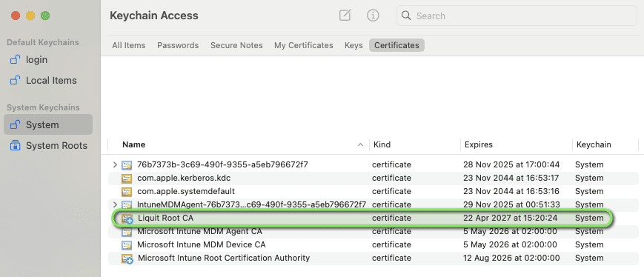This screenshot has height=277, width=644.
Task: Click icon of Intune Root Certification Authority
Action: [x=127, y=258]
